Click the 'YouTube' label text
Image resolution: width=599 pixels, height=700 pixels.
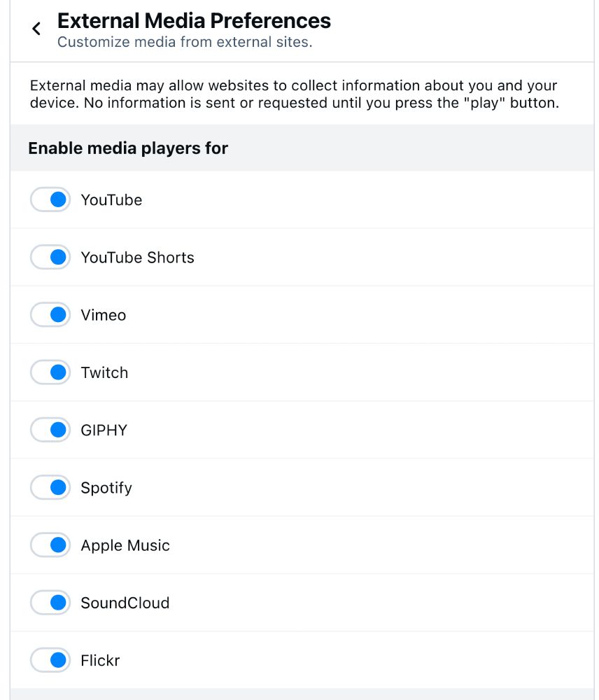[x=111, y=200]
